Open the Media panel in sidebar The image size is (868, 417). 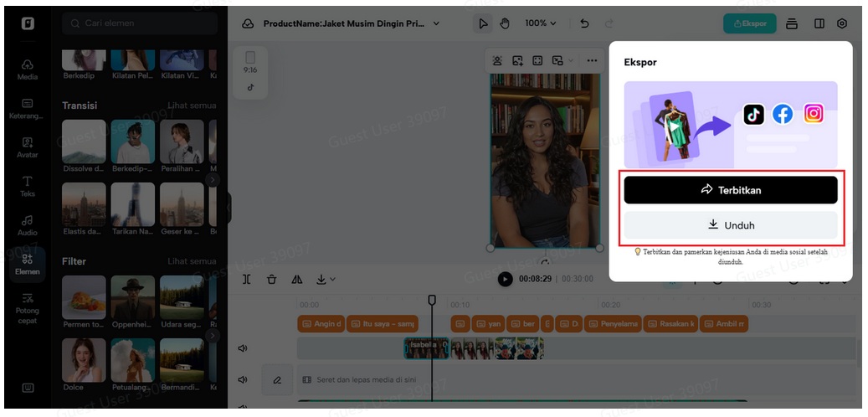tap(28, 69)
